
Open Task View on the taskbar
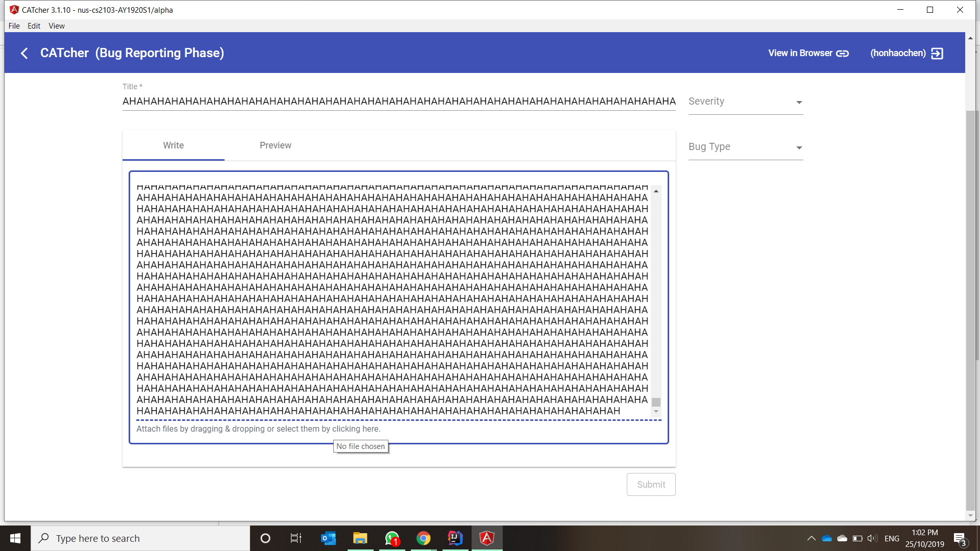[x=296, y=538]
